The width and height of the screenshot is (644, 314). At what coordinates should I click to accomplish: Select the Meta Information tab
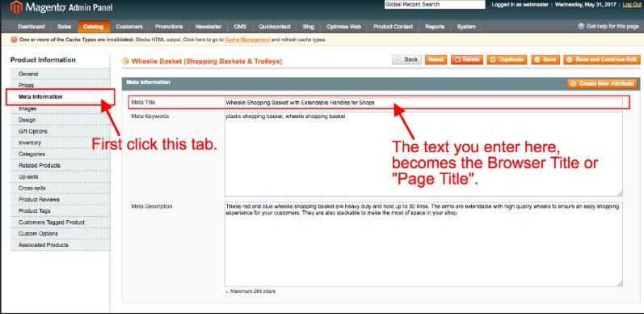[x=60, y=97]
